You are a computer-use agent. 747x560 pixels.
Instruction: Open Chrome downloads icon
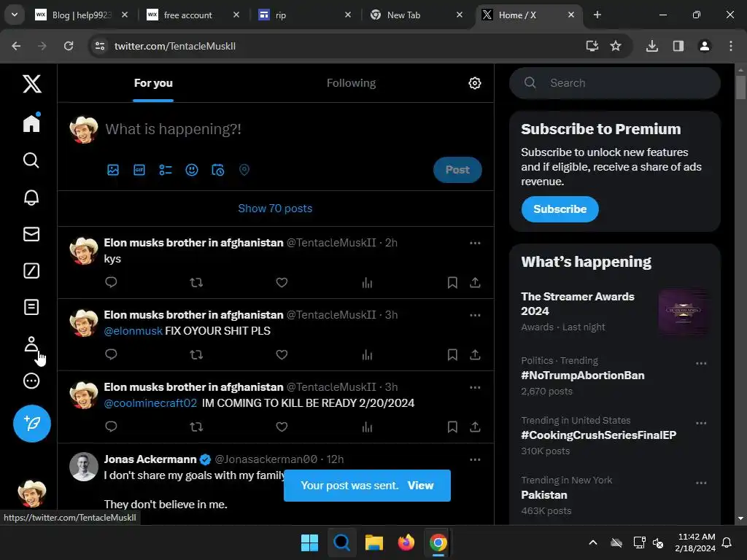pos(651,46)
